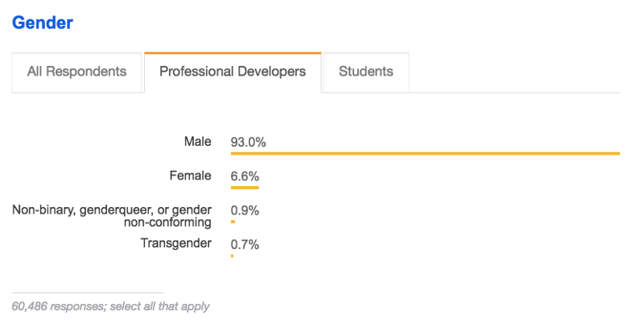Open the Students tab
This screenshot has width=644, height=328.
pyautogui.click(x=365, y=72)
